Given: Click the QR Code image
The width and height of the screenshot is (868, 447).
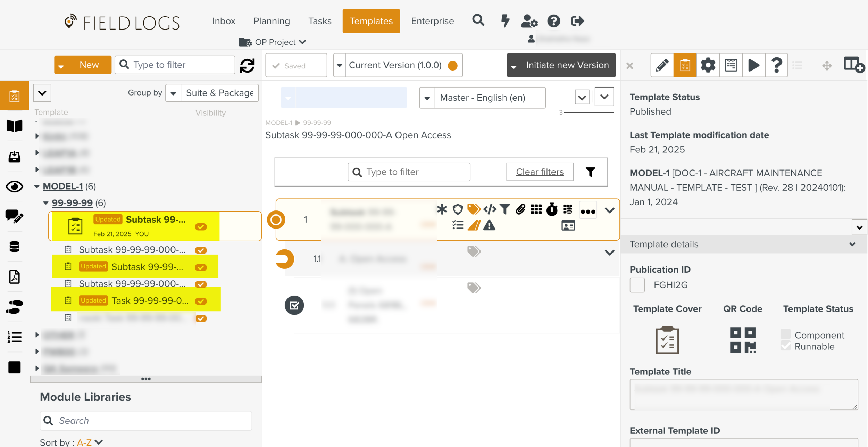Looking at the screenshot, I should coord(742,340).
